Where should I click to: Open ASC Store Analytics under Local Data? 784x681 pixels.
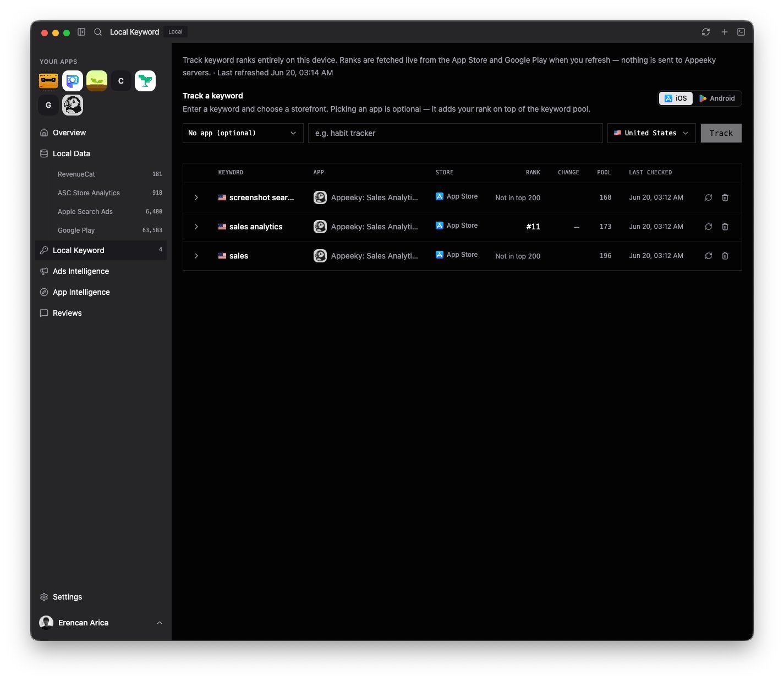[x=109, y=193]
